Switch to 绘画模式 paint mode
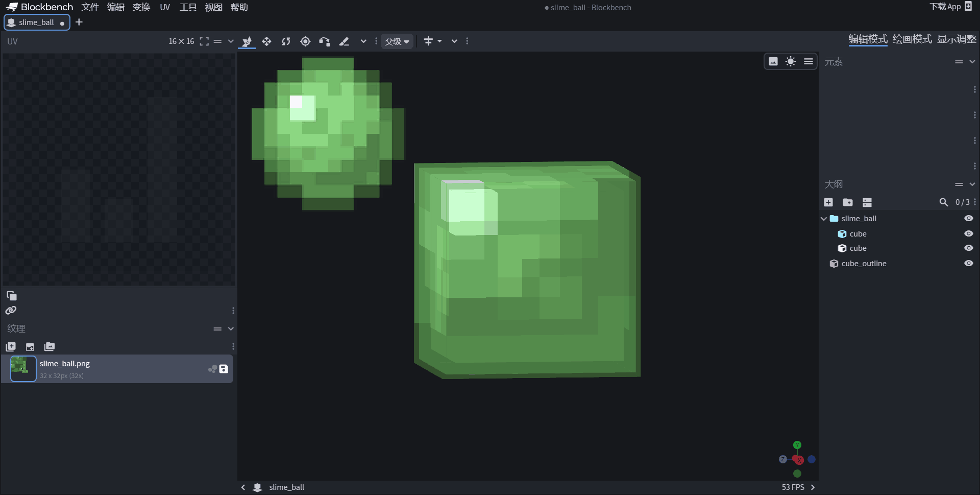 click(x=912, y=39)
